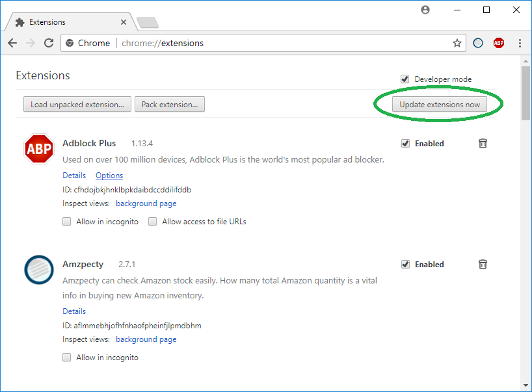
Task: Open a new tab
Action: pyautogui.click(x=148, y=22)
